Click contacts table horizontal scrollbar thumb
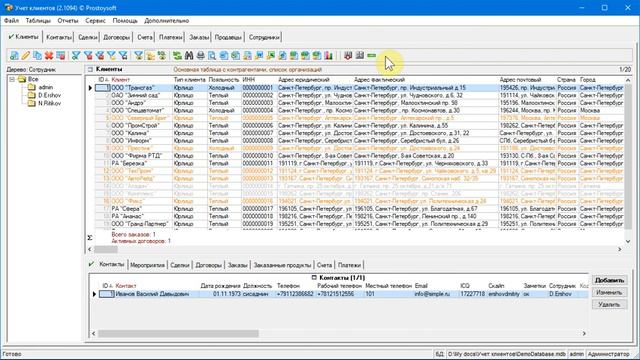This screenshot has height=360, width=640. click(178, 333)
